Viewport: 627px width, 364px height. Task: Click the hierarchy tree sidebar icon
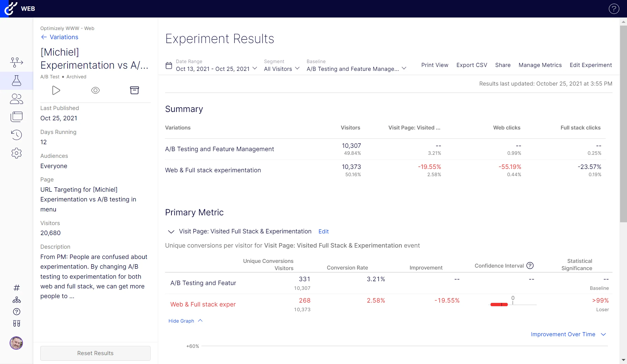[17, 300]
